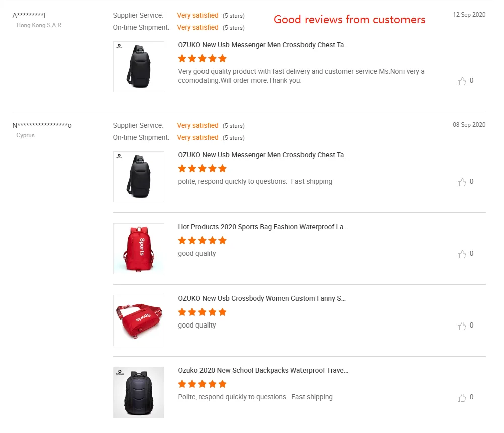The image size is (504, 433).
Task: Click the star rating of the Crossbody Women Fanny review
Action: tap(202, 312)
